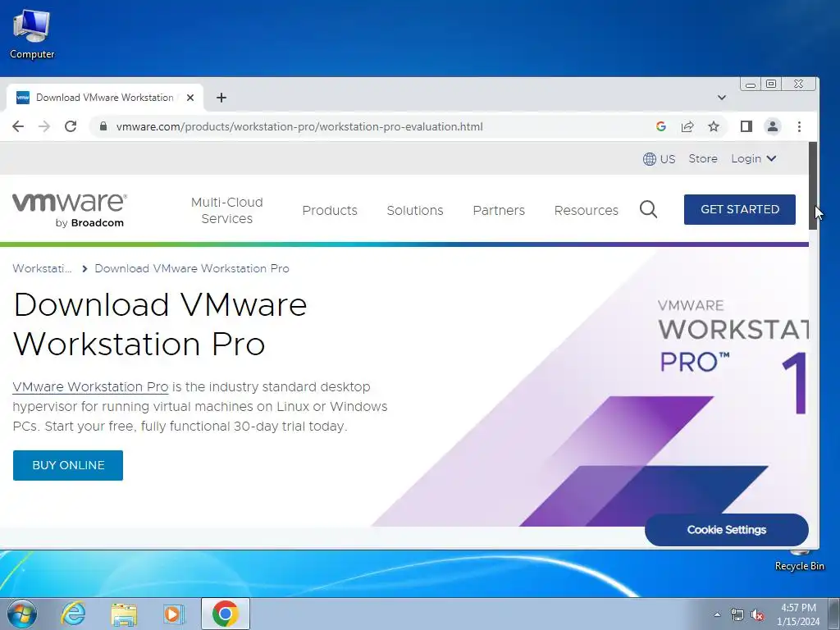Close the Download VMware Workstation tab
Image resolution: width=840 pixels, height=630 pixels.
click(x=190, y=98)
